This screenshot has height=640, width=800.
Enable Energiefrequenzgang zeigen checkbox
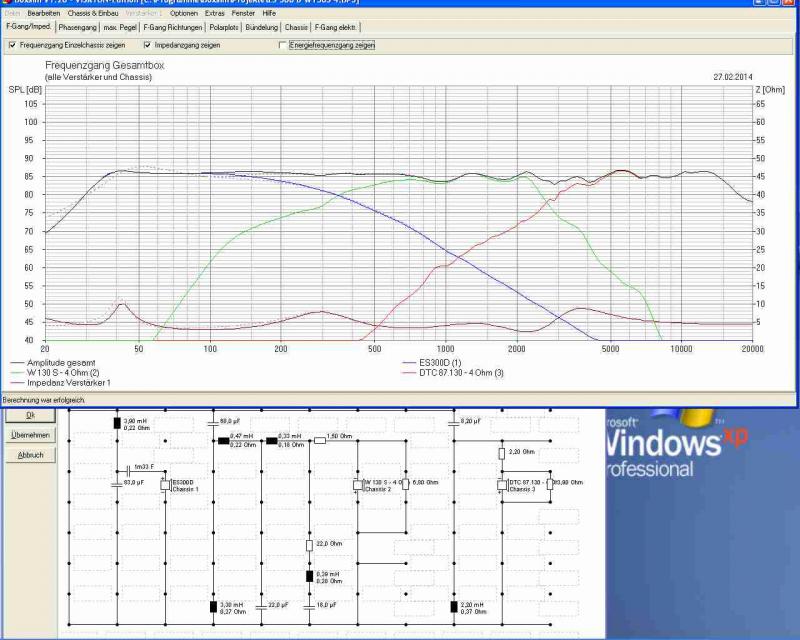pyautogui.click(x=282, y=45)
